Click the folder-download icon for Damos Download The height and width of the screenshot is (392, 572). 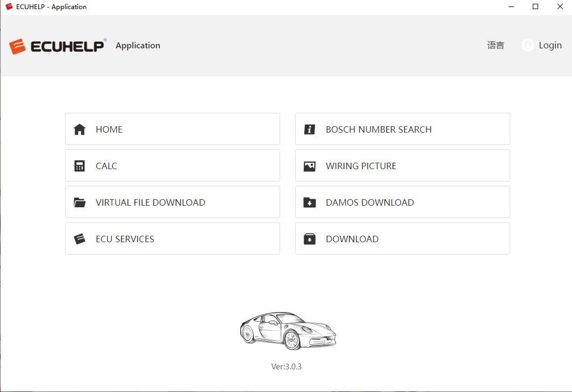(x=309, y=202)
